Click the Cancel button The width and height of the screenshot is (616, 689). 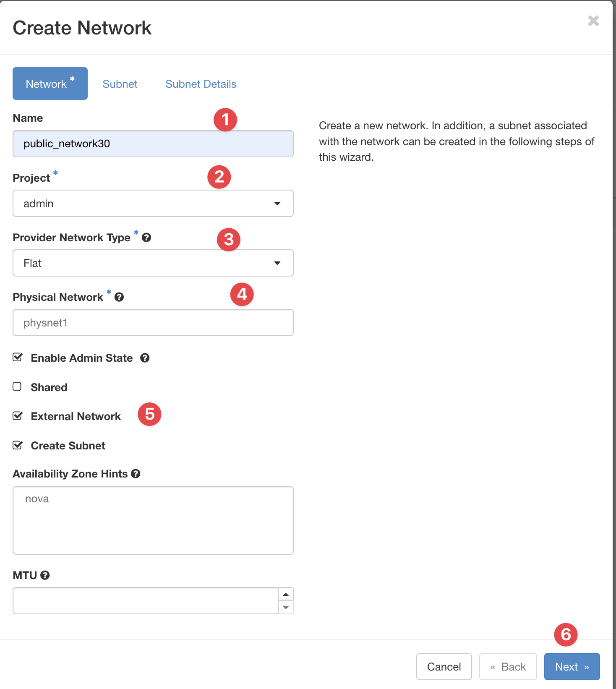444,666
